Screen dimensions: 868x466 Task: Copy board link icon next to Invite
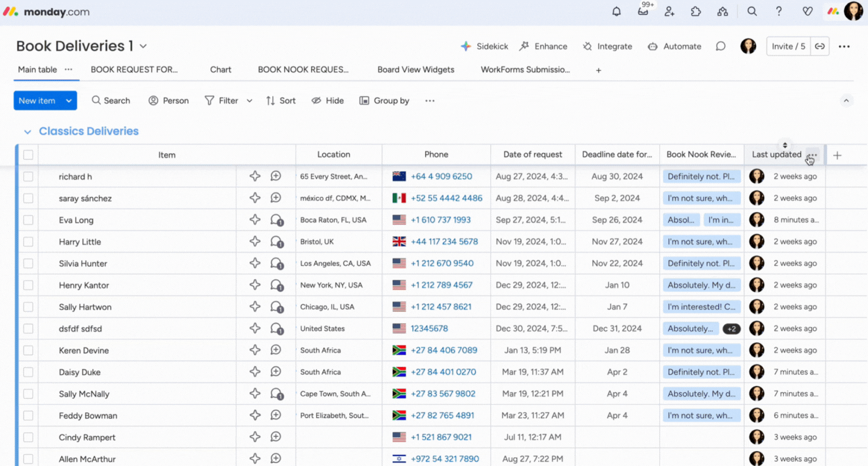coord(820,46)
